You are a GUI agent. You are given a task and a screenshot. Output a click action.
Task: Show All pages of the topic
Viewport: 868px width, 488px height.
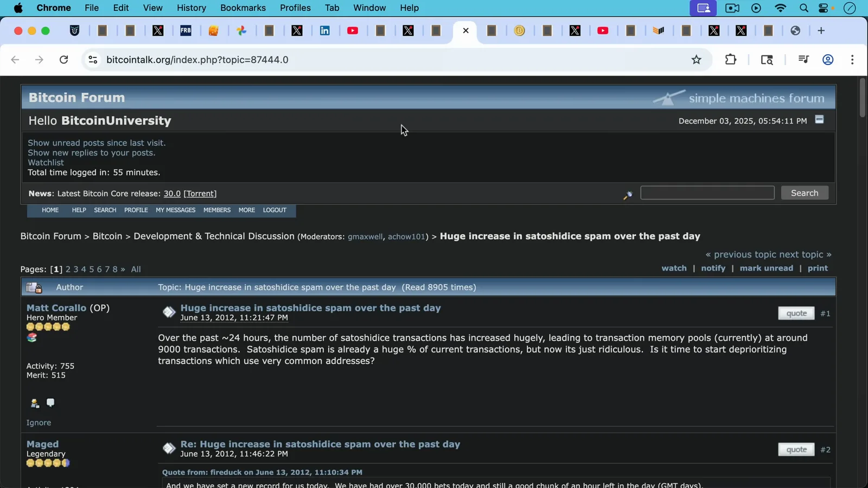pyautogui.click(x=136, y=269)
